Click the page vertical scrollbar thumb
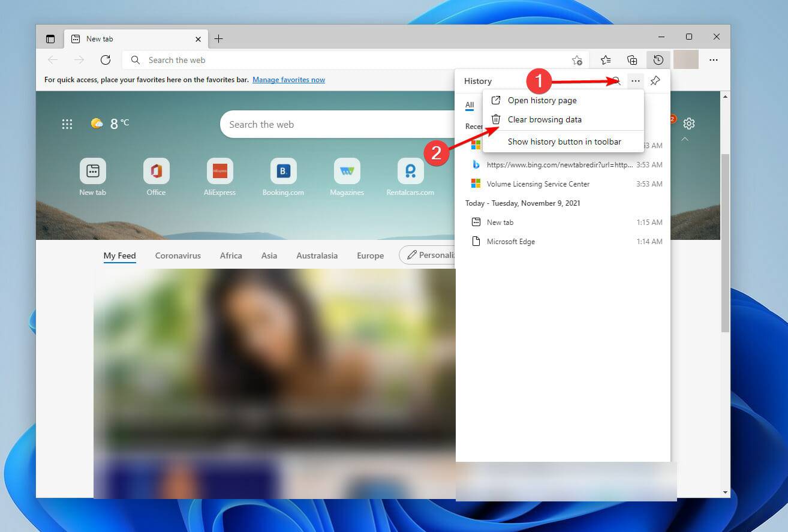The width and height of the screenshot is (788, 532). [725, 243]
